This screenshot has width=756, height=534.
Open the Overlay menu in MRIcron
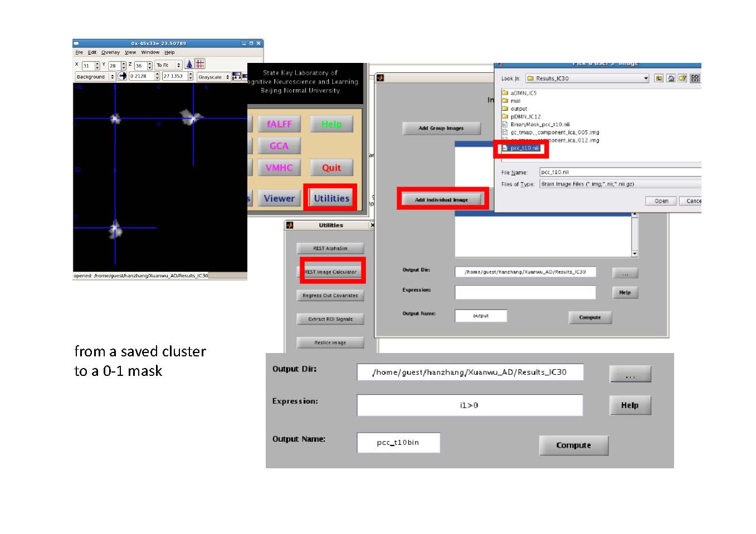pyautogui.click(x=110, y=52)
